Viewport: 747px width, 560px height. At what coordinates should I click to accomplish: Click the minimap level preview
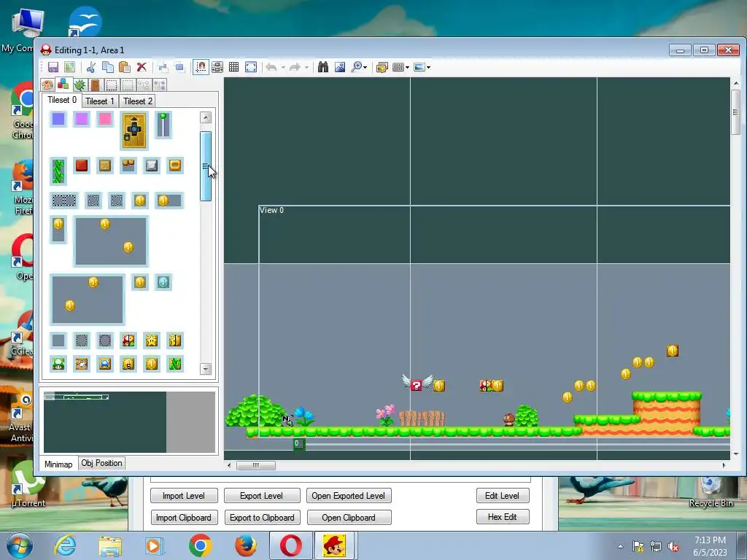click(x=129, y=422)
